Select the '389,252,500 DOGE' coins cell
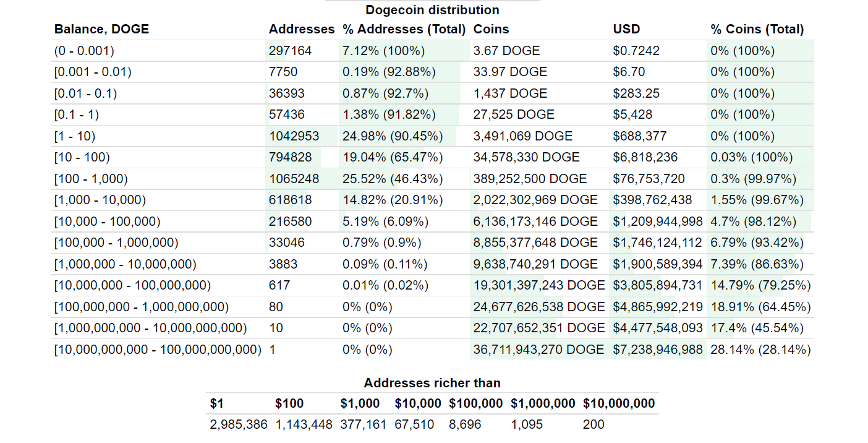 pos(530,179)
